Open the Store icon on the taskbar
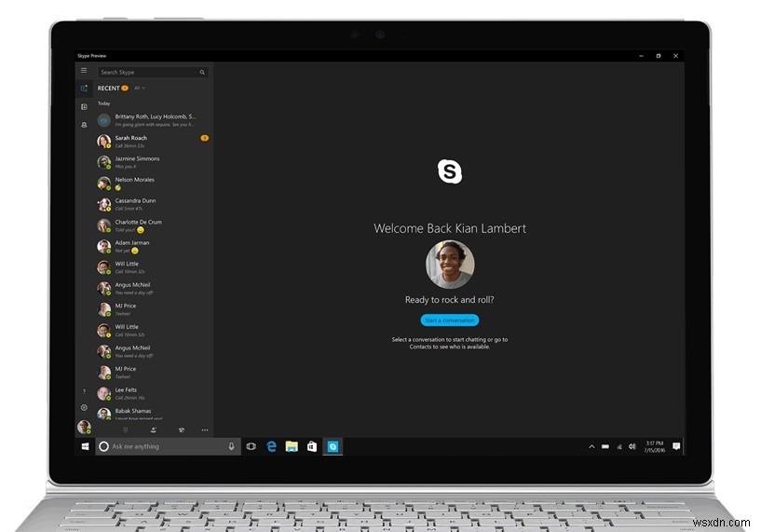Screen dimensions: 761x532 [312, 446]
